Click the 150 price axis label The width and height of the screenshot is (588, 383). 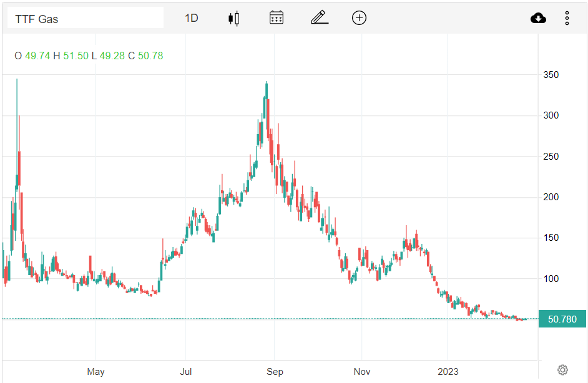(551, 238)
